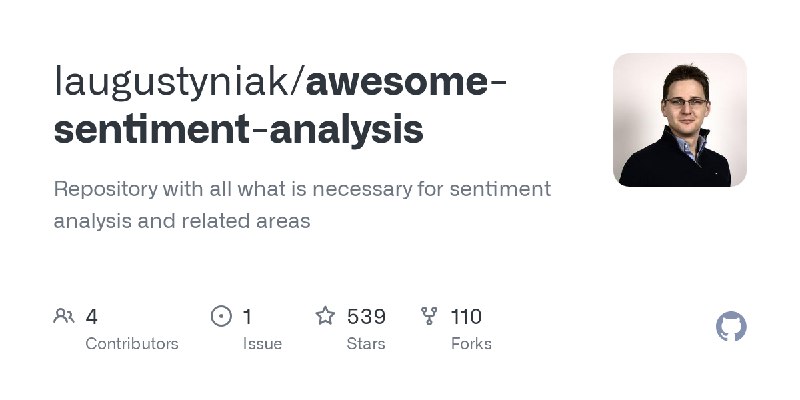The height and width of the screenshot is (400, 800).
Task: Click the Forks label text
Action: coord(471,344)
